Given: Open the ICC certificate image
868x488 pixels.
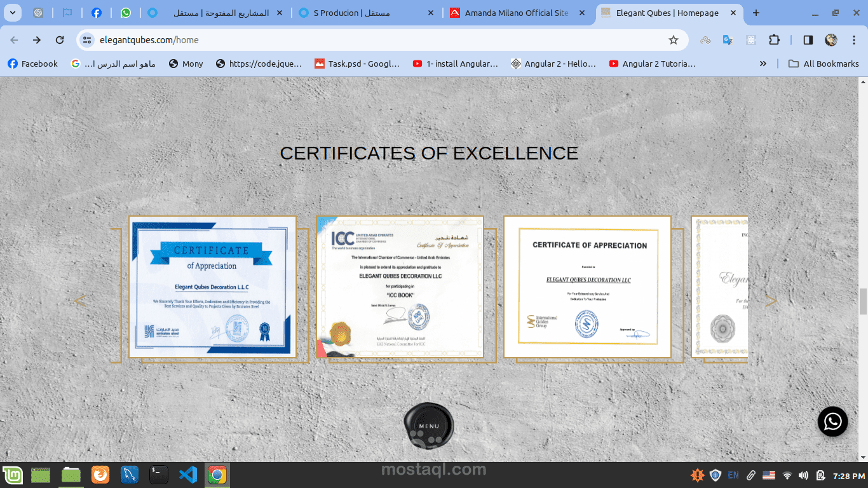Looking at the screenshot, I should pyautogui.click(x=400, y=287).
